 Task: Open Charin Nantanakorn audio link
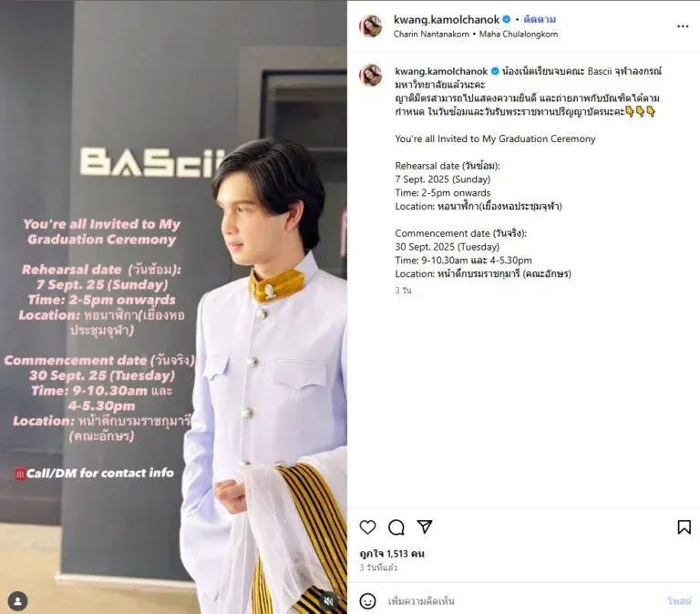tap(431, 34)
